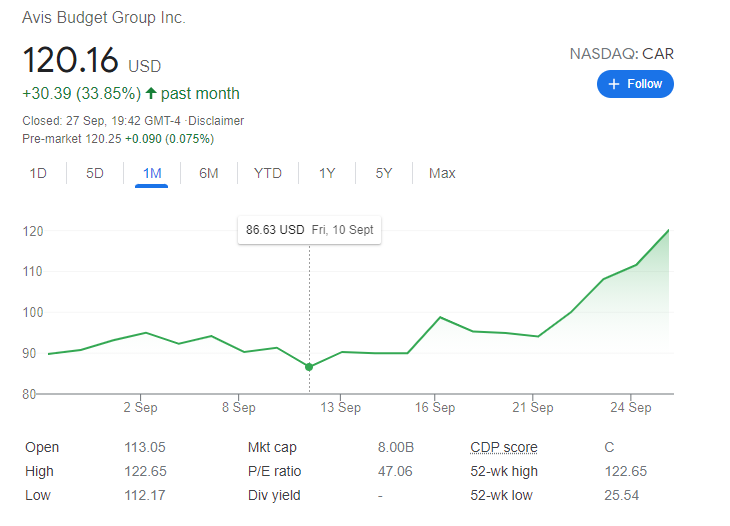This screenshot has width=730, height=526.
Task: Click the P/E ratio value 47.06
Action: click(395, 472)
